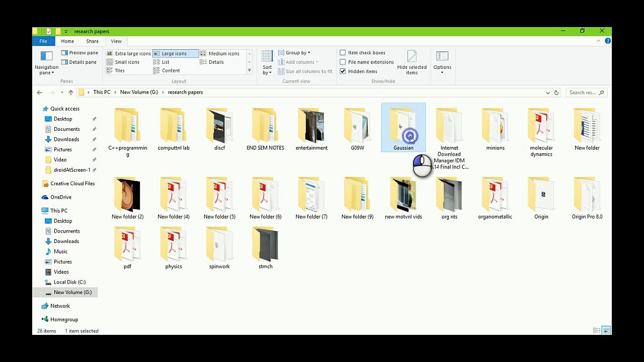This screenshot has width=644, height=362.
Task: Select the molecular dynamics folder
Action: click(x=541, y=132)
